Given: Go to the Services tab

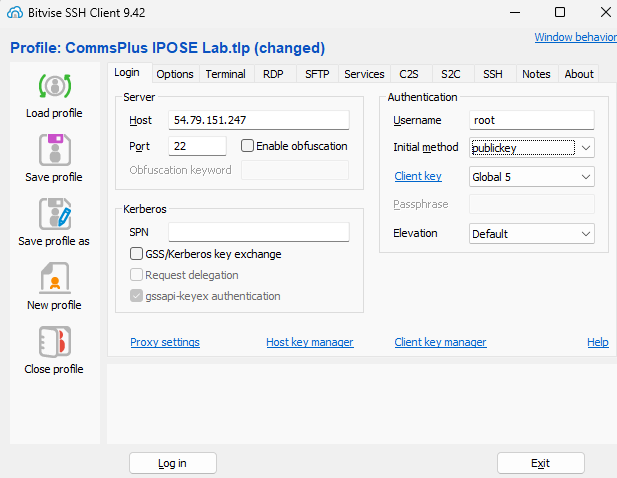Looking at the screenshot, I should pos(364,74).
